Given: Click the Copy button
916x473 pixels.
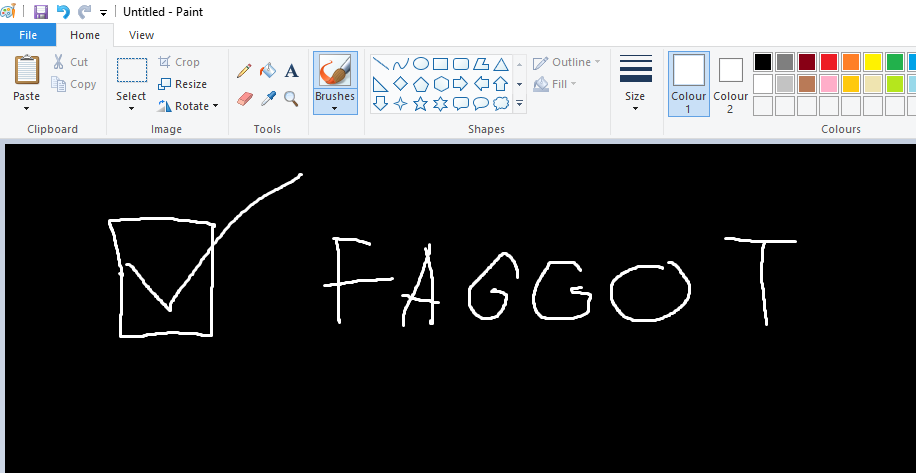Looking at the screenshot, I should point(74,84).
